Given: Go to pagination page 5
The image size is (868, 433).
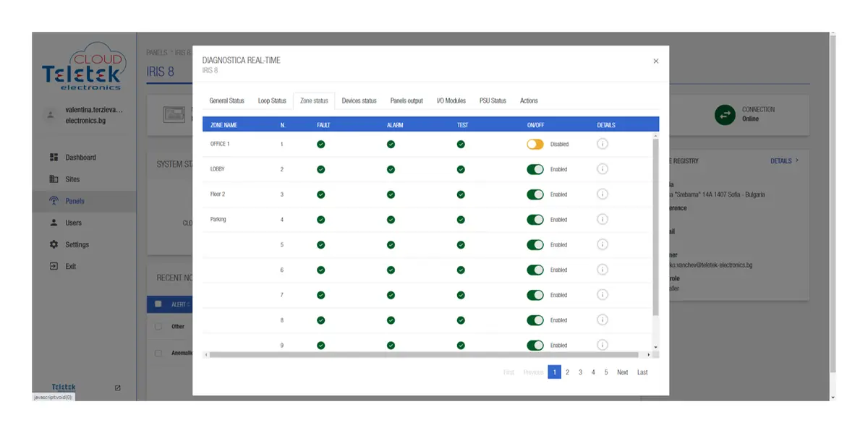Looking at the screenshot, I should click(606, 372).
